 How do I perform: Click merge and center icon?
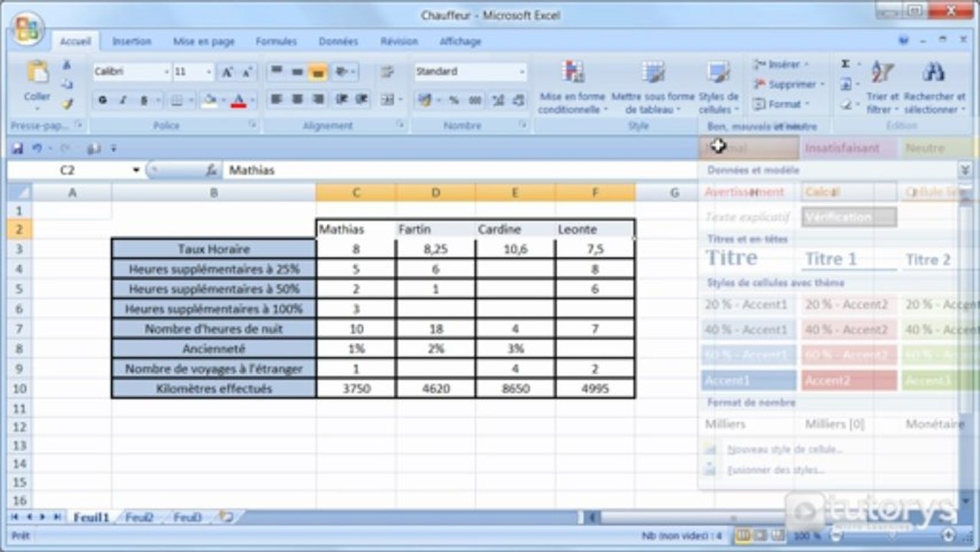click(388, 100)
